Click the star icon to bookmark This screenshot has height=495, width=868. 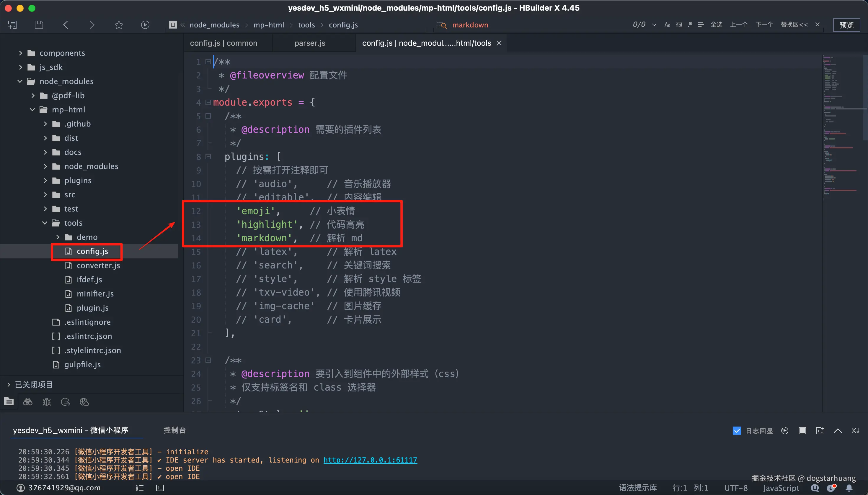click(x=118, y=24)
